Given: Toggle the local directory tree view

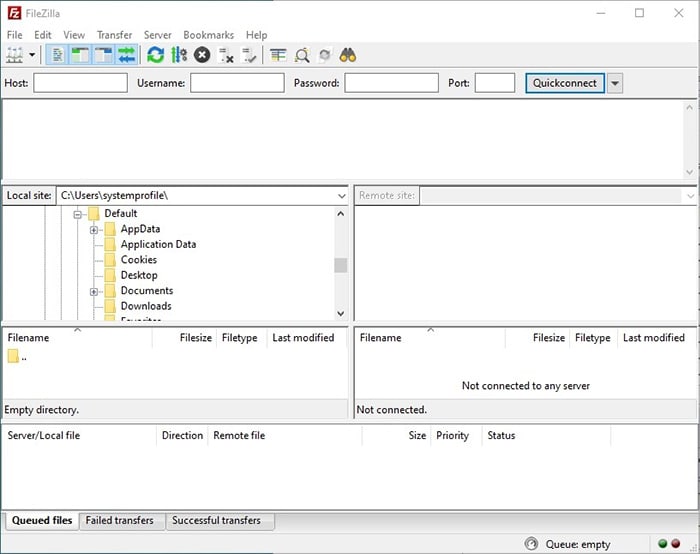Looking at the screenshot, I should coord(80,55).
